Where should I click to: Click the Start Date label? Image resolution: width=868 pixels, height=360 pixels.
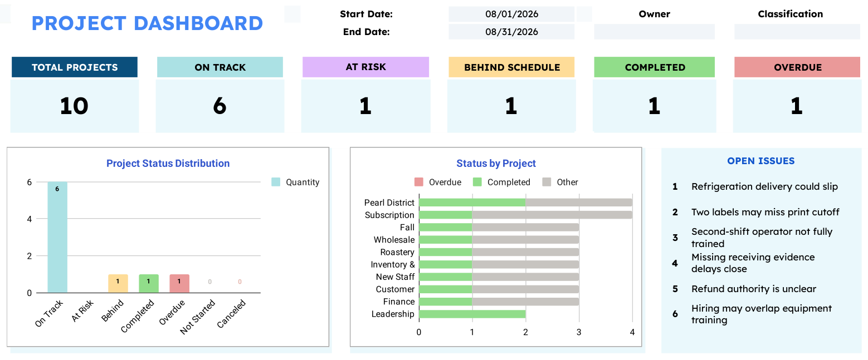[366, 14]
